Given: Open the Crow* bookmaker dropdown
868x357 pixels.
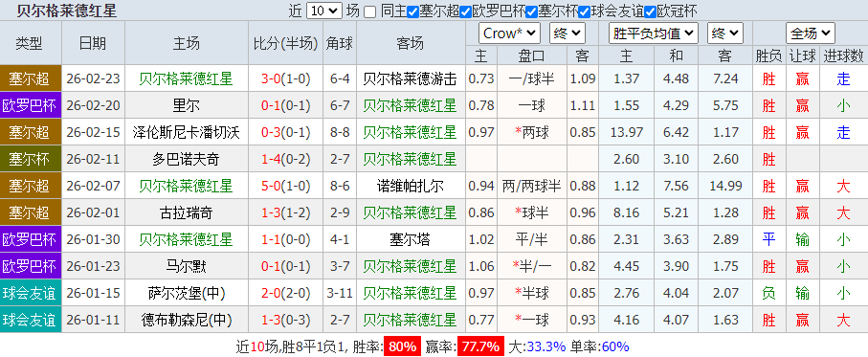Looking at the screenshot, I should (x=509, y=33).
